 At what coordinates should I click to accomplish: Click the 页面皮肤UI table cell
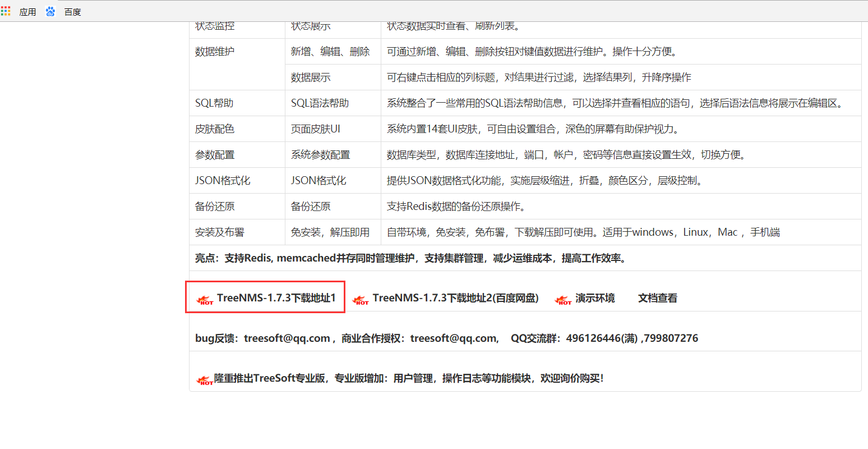pos(333,129)
